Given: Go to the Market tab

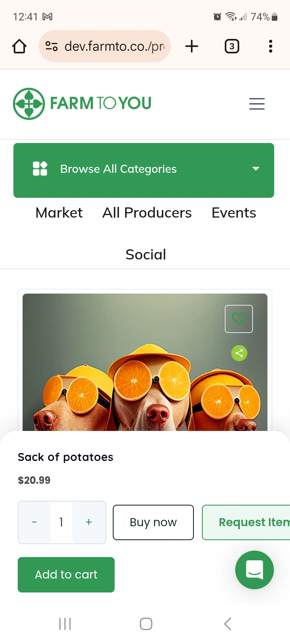Looking at the screenshot, I should 59,213.
